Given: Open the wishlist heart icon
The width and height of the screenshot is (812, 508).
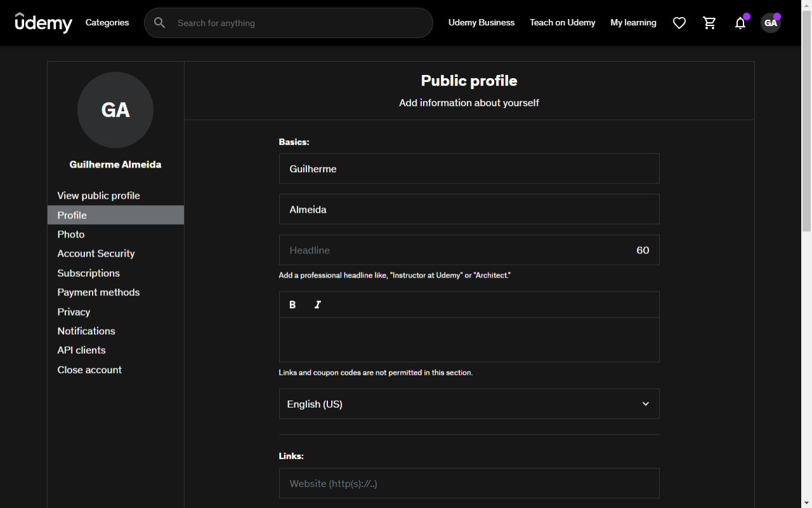Looking at the screenshot, I should pos(679,22).
